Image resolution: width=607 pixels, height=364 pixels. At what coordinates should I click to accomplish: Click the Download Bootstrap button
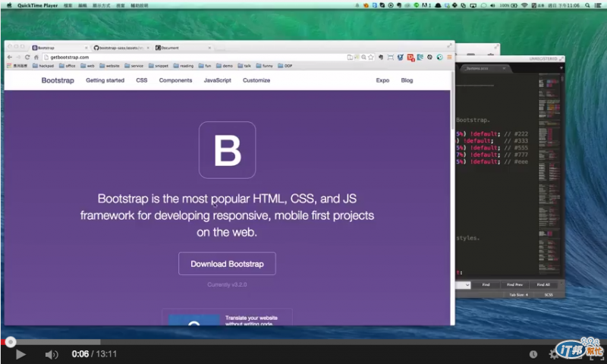pyautogui.click(x=227, y=264)
